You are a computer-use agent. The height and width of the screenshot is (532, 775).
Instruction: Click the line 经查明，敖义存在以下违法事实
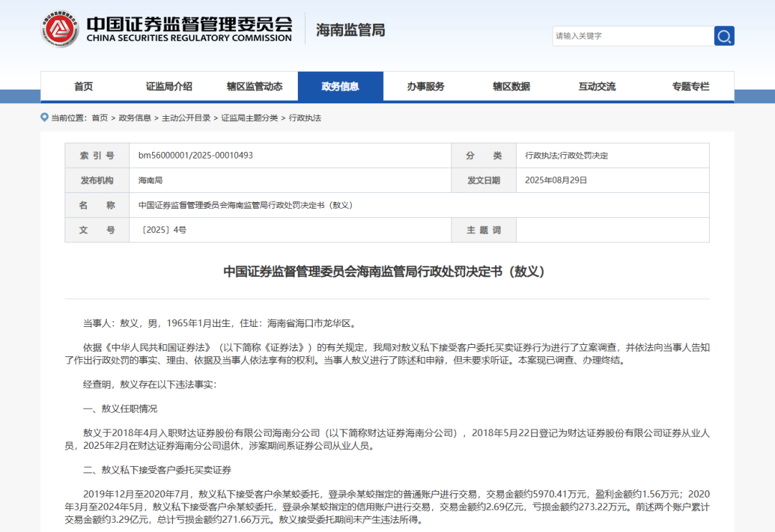(150, 384)
